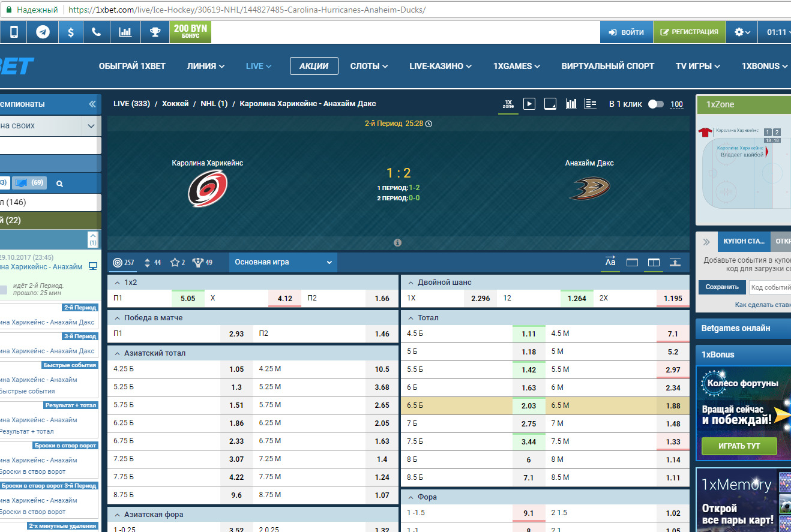The image size is (791, 532).
Task: Toggle the В 1 клик switch
Action: click(656, 104)
